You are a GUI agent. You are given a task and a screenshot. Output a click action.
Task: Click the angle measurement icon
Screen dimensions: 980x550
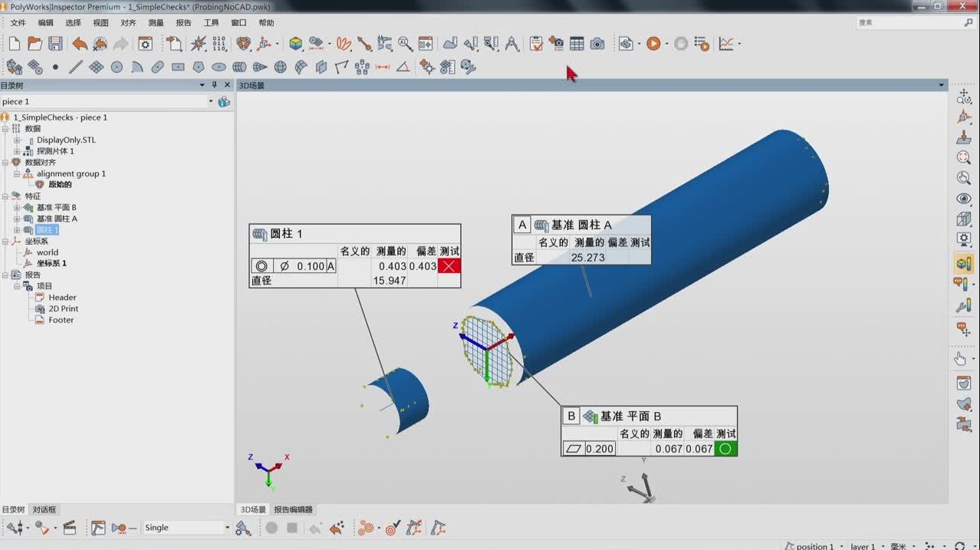[x=403, y=68]
